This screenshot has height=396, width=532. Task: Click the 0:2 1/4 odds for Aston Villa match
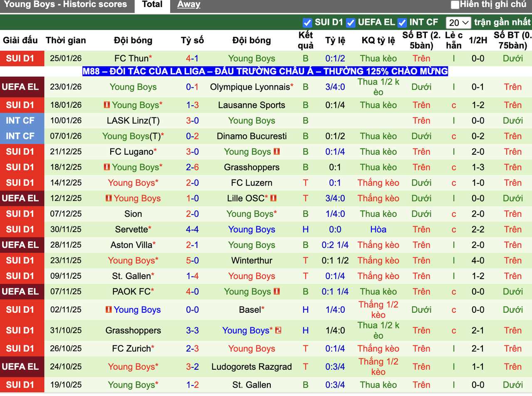(x=335, y=245)
